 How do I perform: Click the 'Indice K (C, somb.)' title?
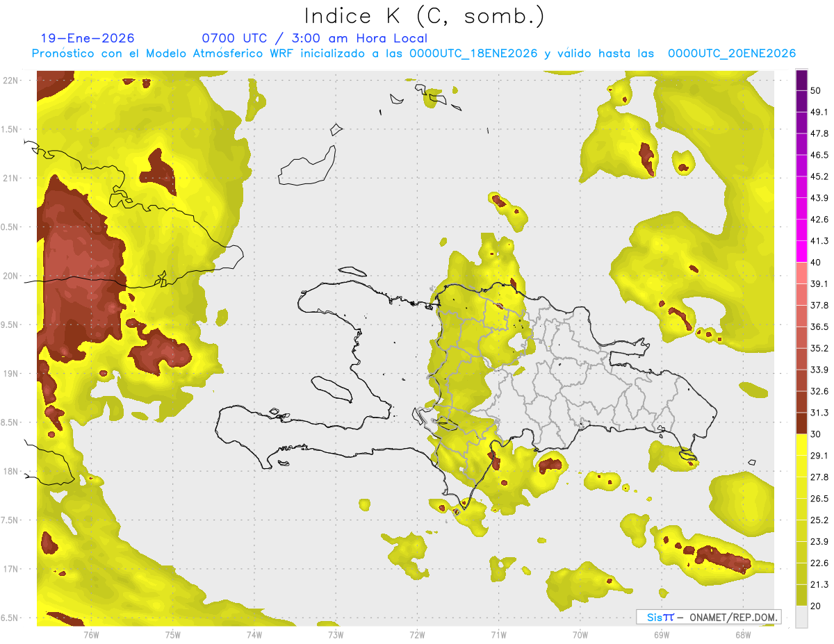[424, 16]
